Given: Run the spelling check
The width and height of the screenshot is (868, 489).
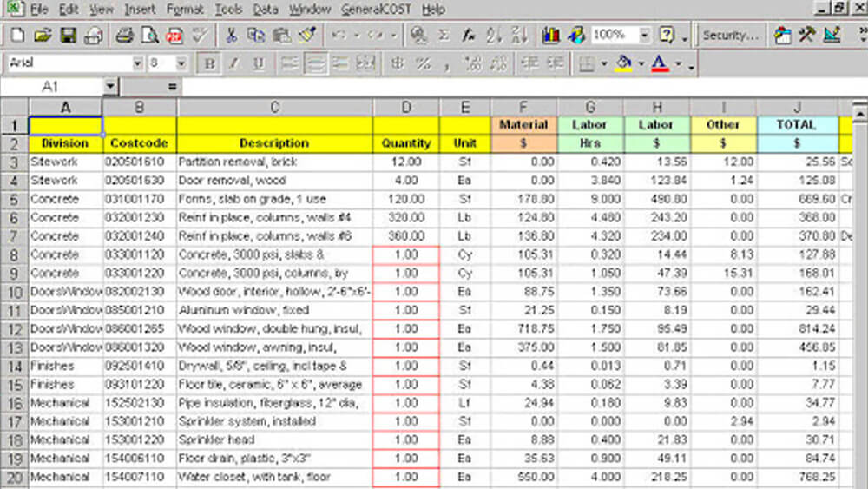Looking at the screenshot, I should pyautogui.click(x=200, y=36).
